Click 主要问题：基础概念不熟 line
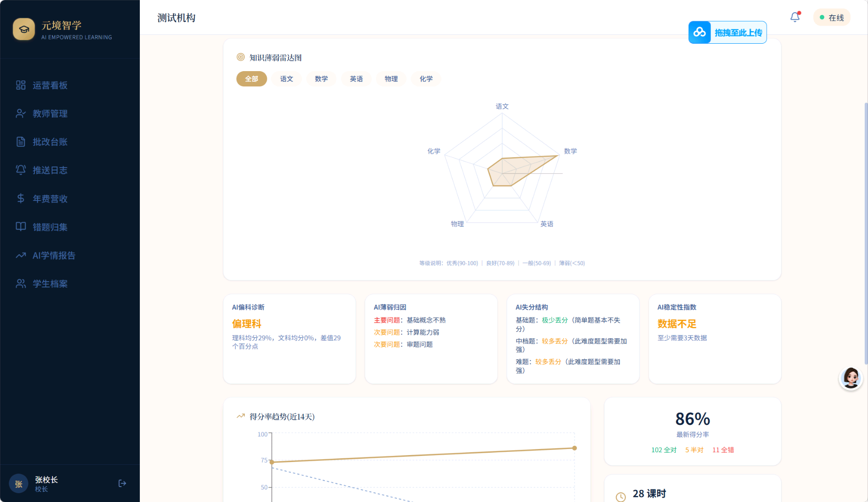 (x=409, y=320)
